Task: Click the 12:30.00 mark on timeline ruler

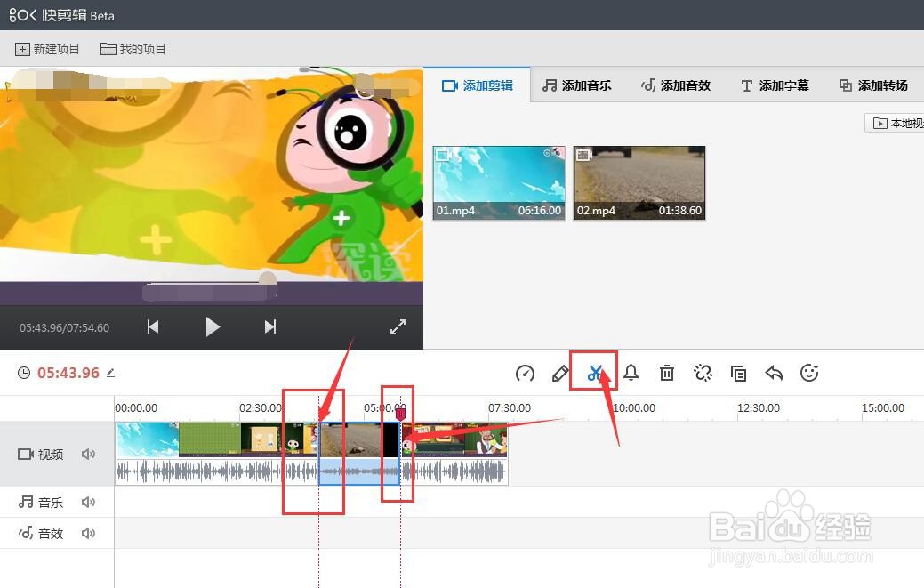Action: click(759, 407)
